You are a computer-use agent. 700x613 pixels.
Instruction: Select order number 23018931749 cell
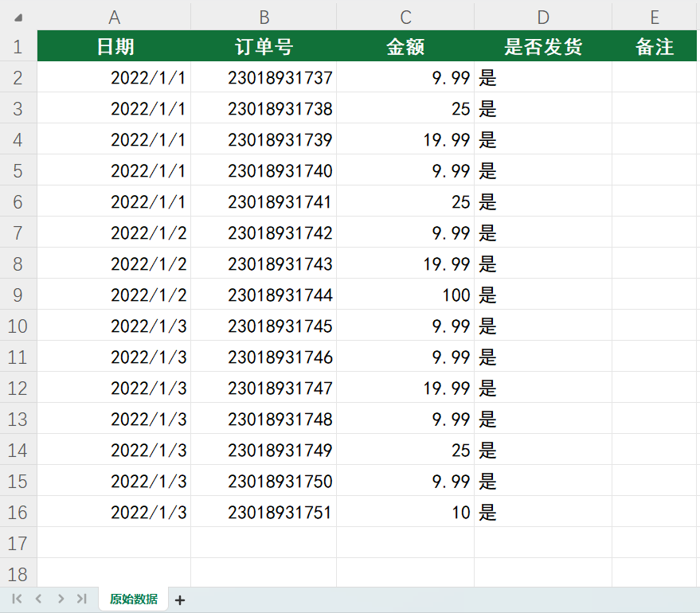click(264, 450)
